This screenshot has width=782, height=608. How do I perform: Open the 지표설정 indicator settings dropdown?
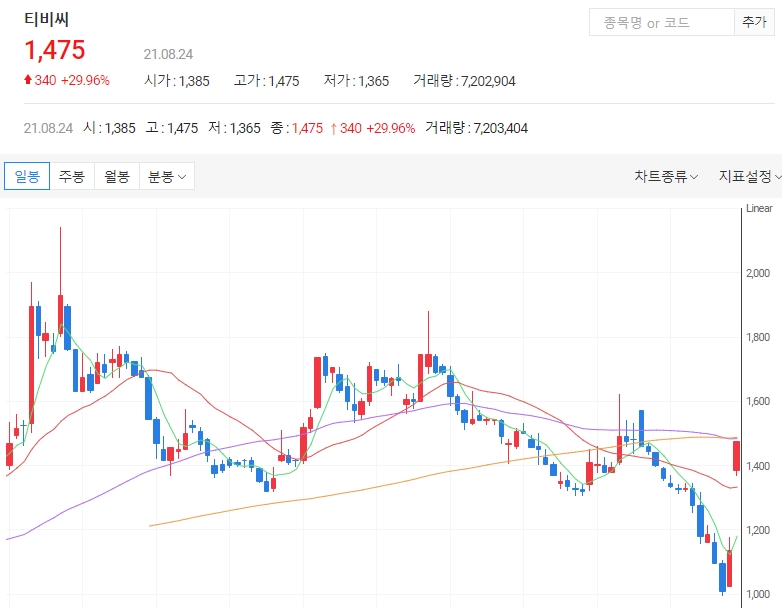[x=750, y=176]
